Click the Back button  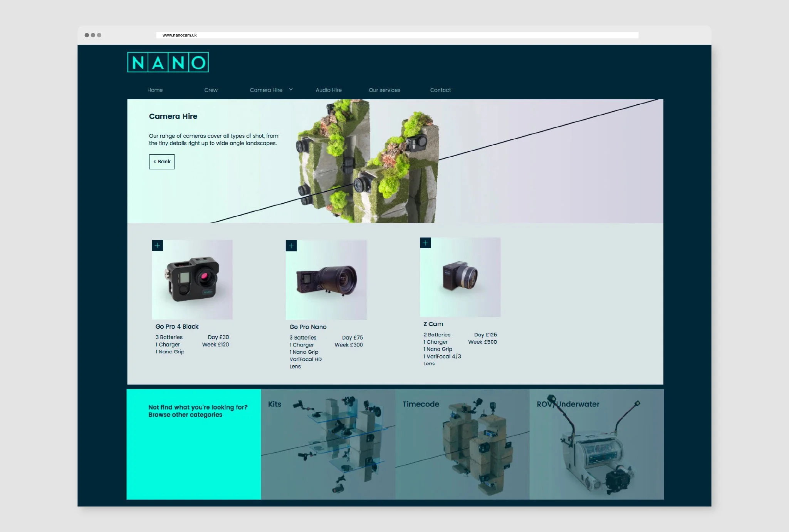[x=162, y=162]
